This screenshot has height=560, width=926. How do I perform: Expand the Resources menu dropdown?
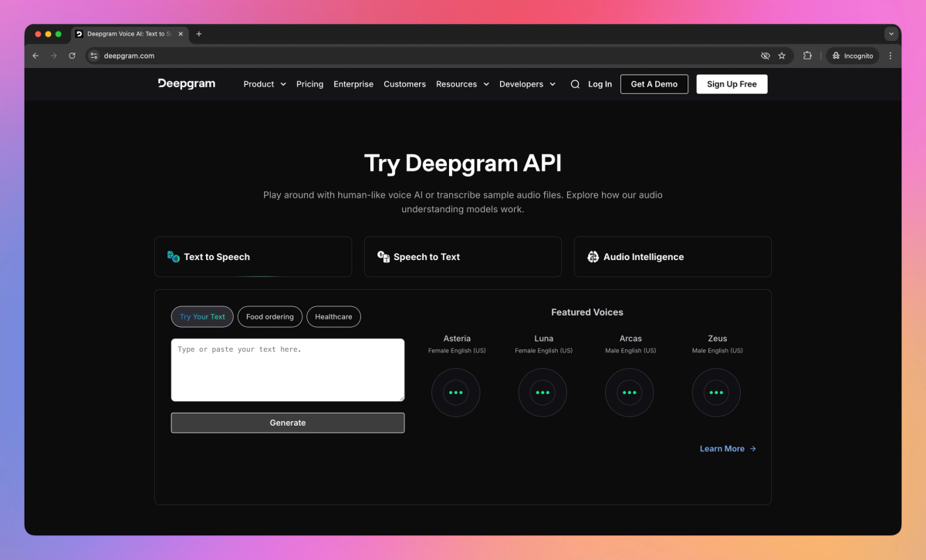(x=462, y=84)
